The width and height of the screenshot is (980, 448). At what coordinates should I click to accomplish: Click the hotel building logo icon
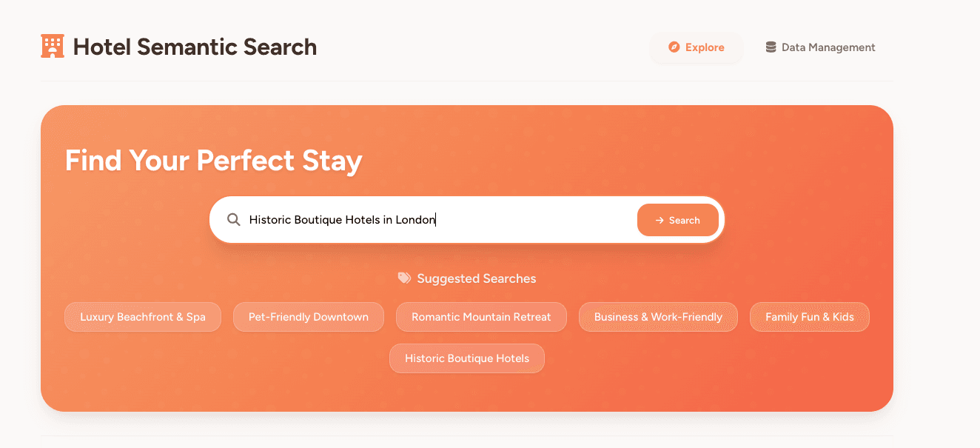pos(53,46)
